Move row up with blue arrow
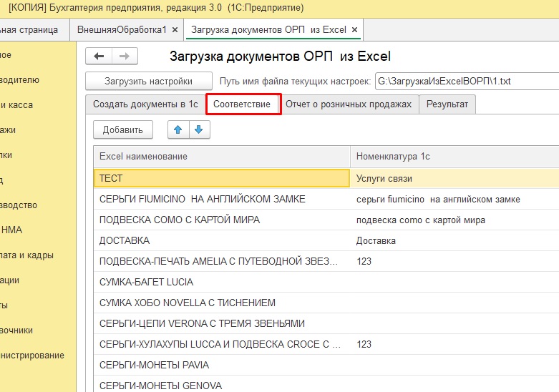 point(178,129)
